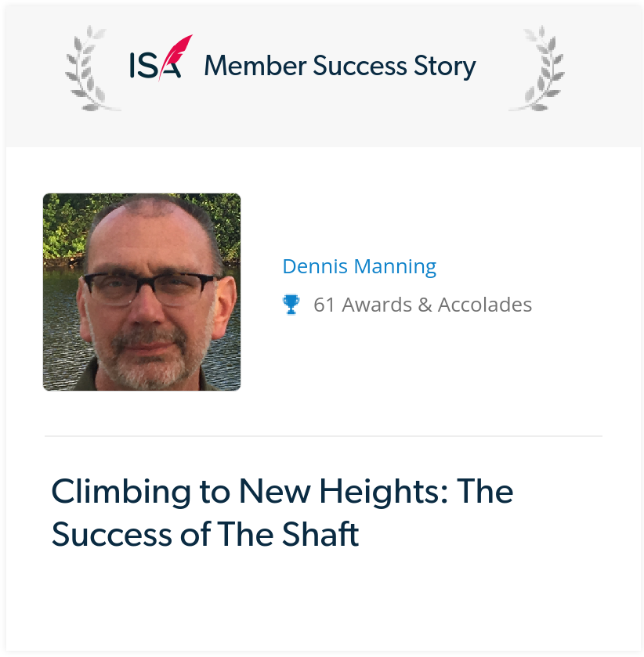Viewport: 644px width, 657px height.
Task: Click the word Member in the header
Action: tap(255, 66)
